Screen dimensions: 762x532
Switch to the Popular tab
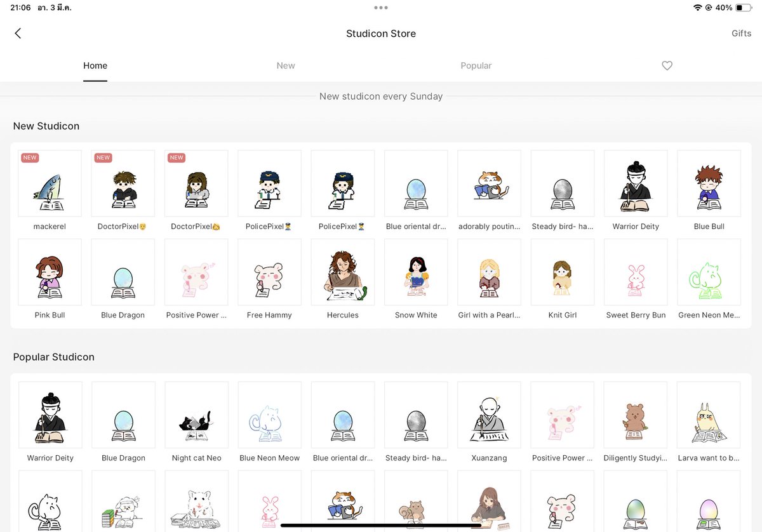[x=476, y=65]
